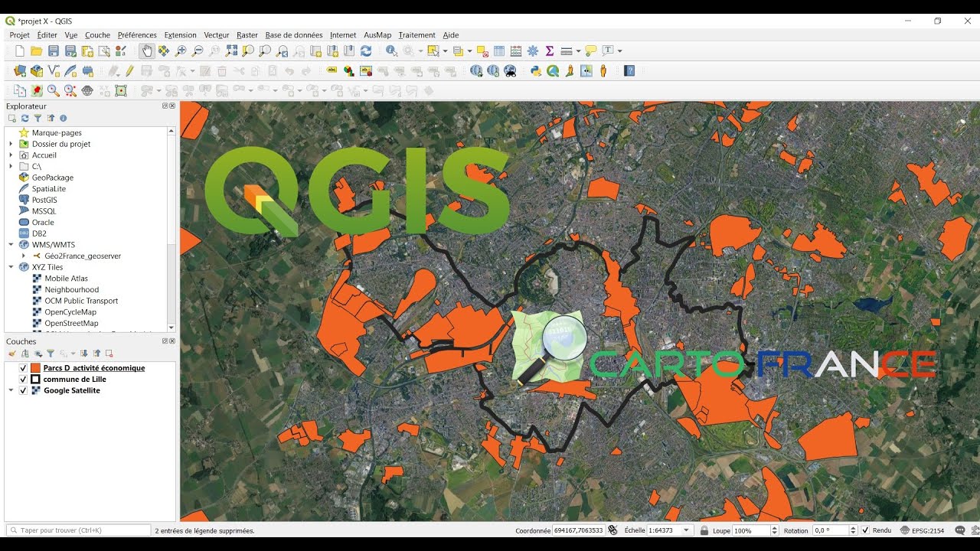
Task: Open layer styling brush in Couches panel
Action: tap(12, 354)
